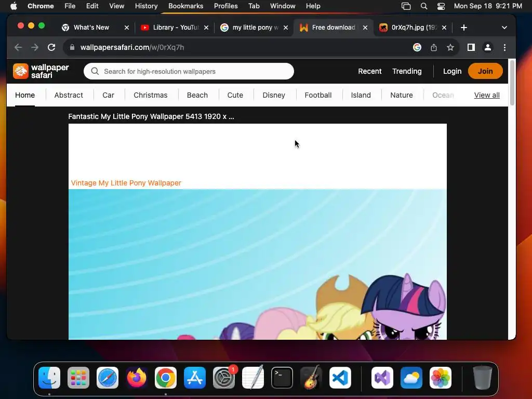The width and height of the screenshot is (532, 399).
Task: Open Photos from the Dock
Action: coord(441,378)
